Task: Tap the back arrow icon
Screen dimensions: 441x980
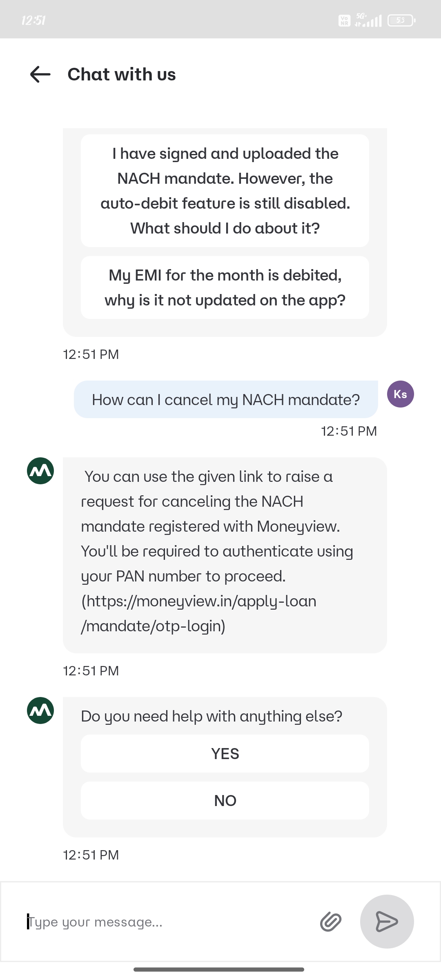Action: tap(40, 74)
